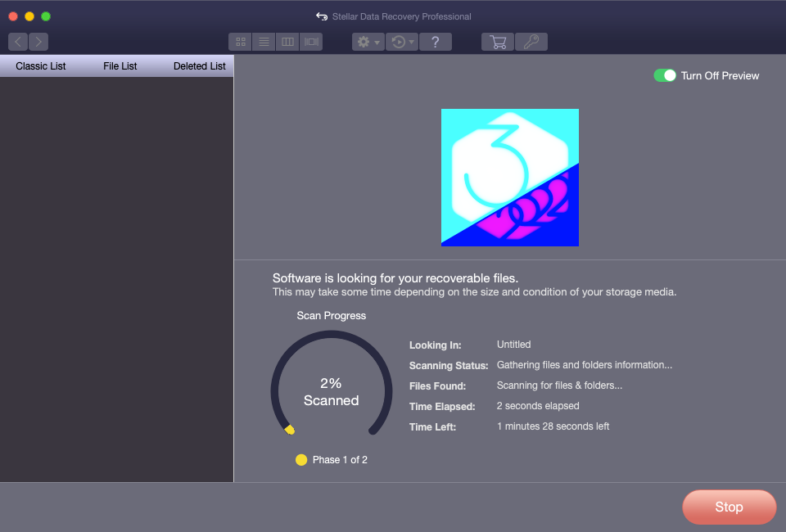Click the red close window button
This screenshot has width=786, height=532.
[14, 16]
